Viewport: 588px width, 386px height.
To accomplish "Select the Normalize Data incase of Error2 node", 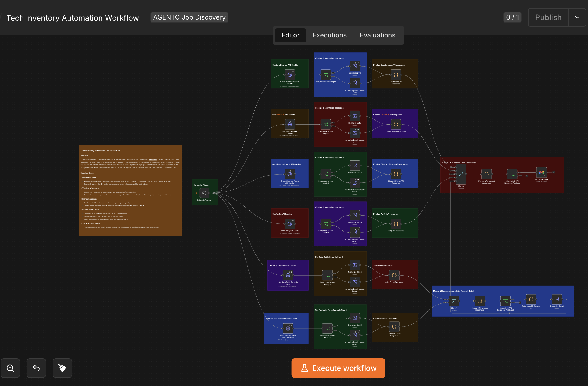I will coord(355,183).
